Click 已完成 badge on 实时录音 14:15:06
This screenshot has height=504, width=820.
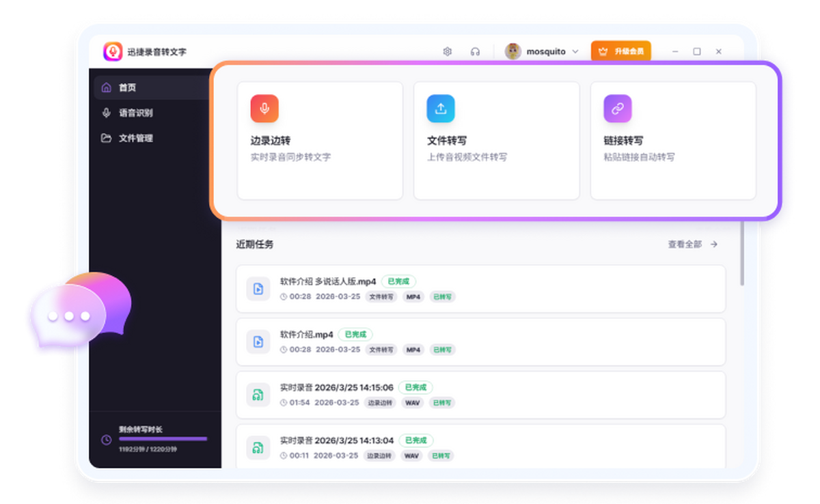click(x=415, y=388)
